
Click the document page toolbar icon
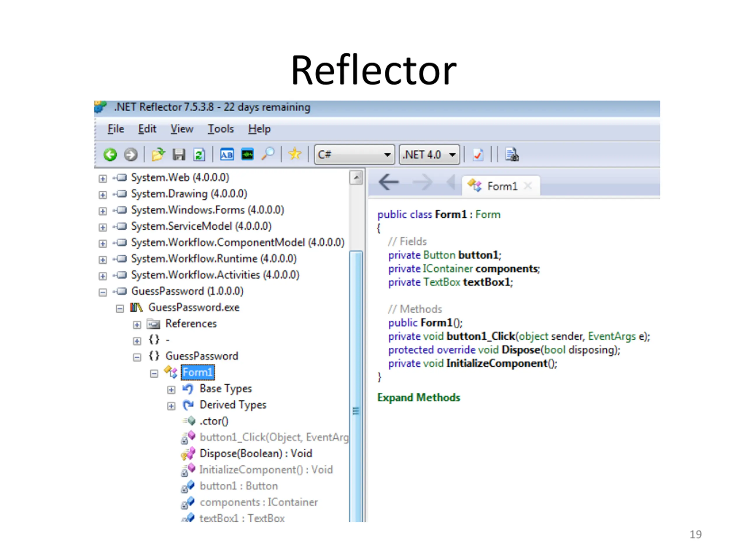(x=512, y=155)
